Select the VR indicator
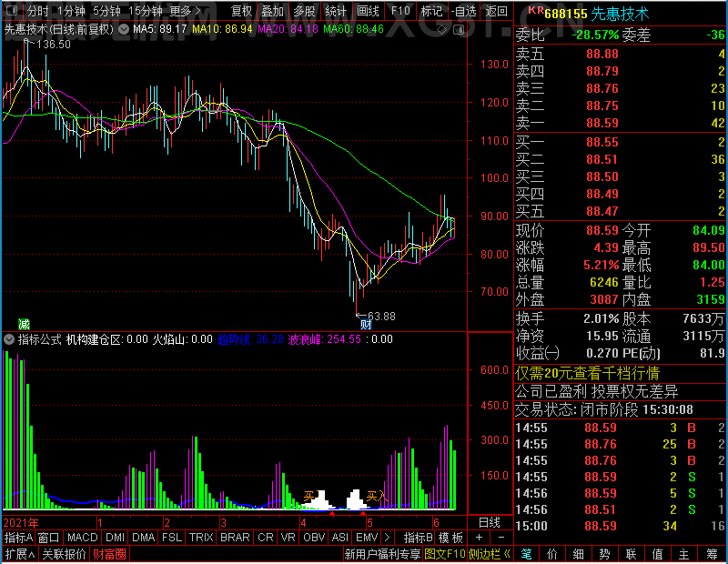This screenshot has height=564, width=728. click(x=288, y=538)
